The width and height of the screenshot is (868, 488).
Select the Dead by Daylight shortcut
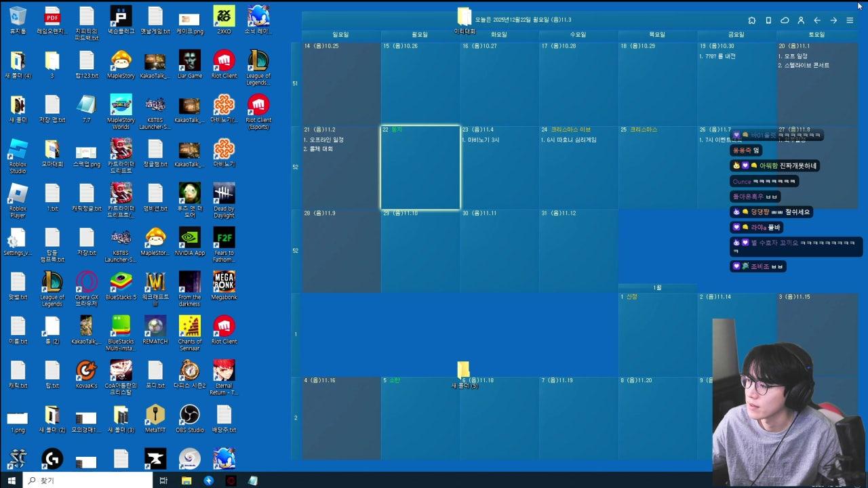click(x=224, y=201)
